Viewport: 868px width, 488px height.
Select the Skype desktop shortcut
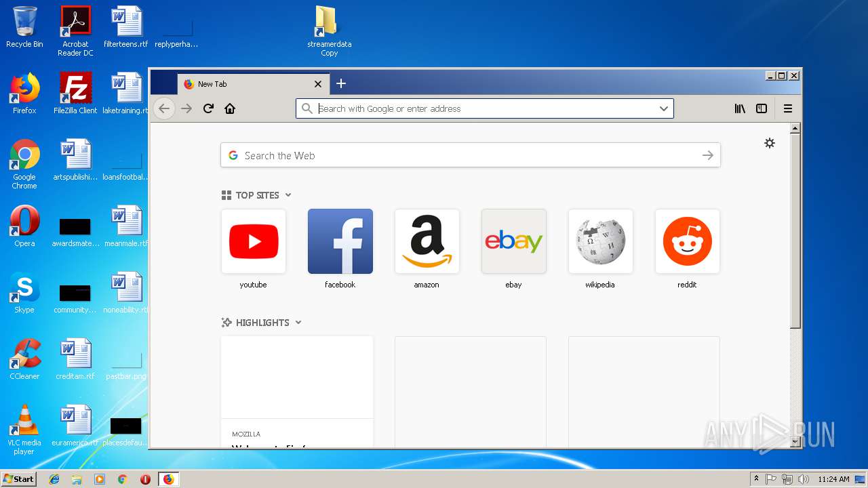click(24, 293)
